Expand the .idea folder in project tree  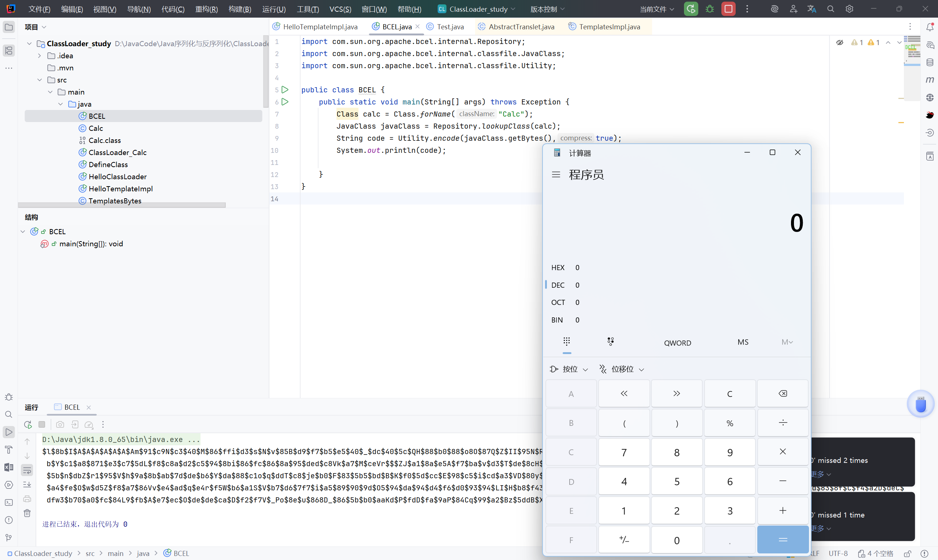click(40, 56)
